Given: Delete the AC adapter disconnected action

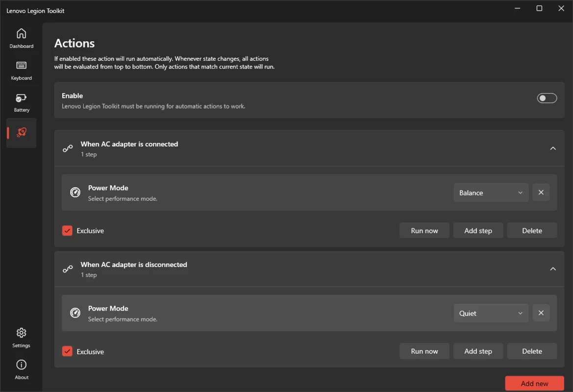Looking at the screenshot, I should coord(532,351).
